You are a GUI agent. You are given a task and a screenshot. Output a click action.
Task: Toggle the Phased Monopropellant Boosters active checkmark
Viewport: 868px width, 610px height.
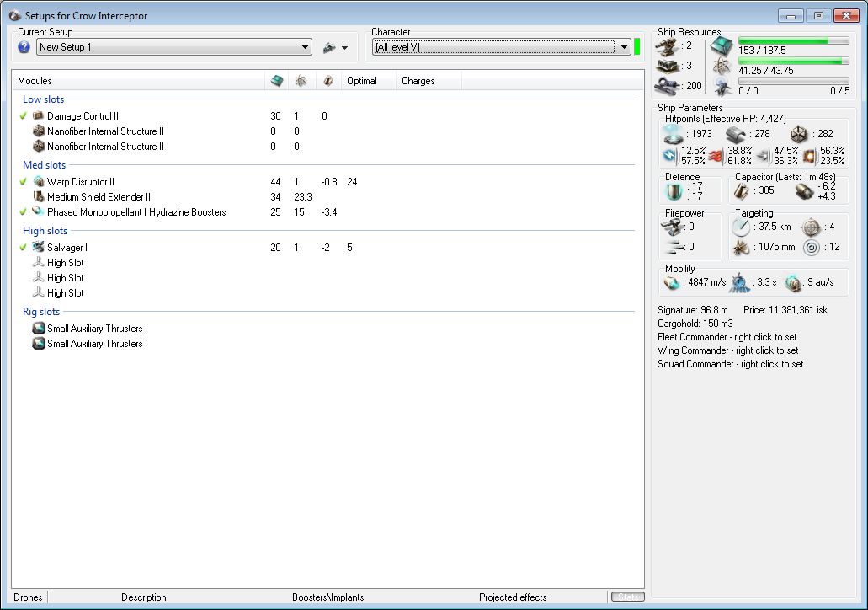[24, 211]
